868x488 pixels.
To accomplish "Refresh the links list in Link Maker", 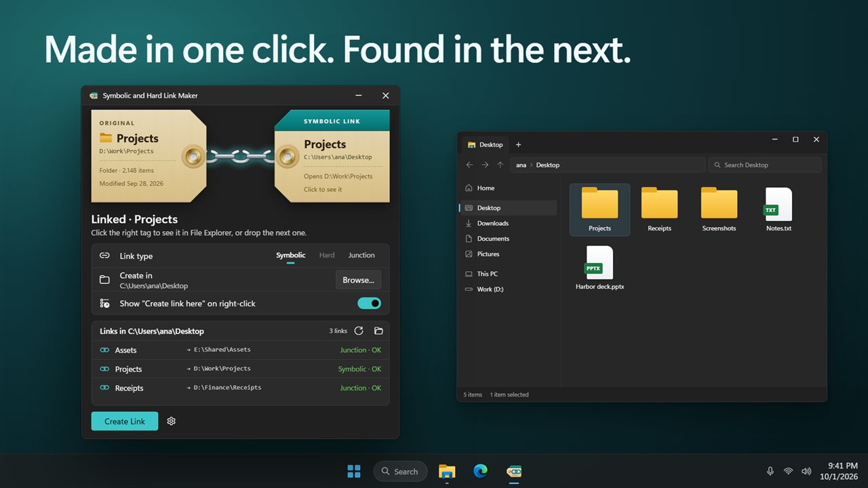I will (359, 331).
